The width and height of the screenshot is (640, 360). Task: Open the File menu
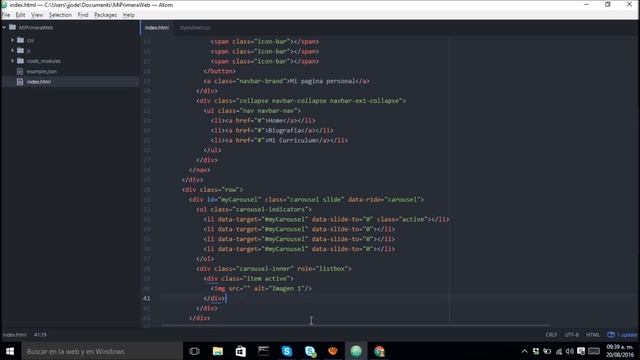click(6, 15)
